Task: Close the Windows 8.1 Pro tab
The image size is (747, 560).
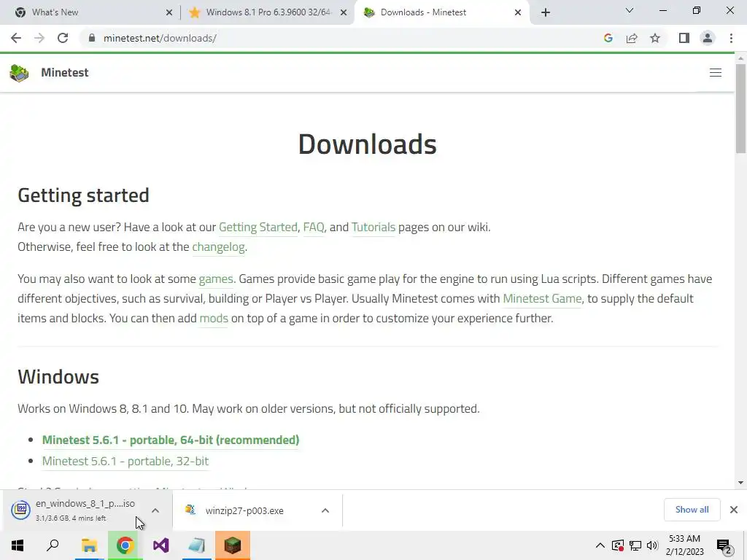Action: [x=344, y=12]
